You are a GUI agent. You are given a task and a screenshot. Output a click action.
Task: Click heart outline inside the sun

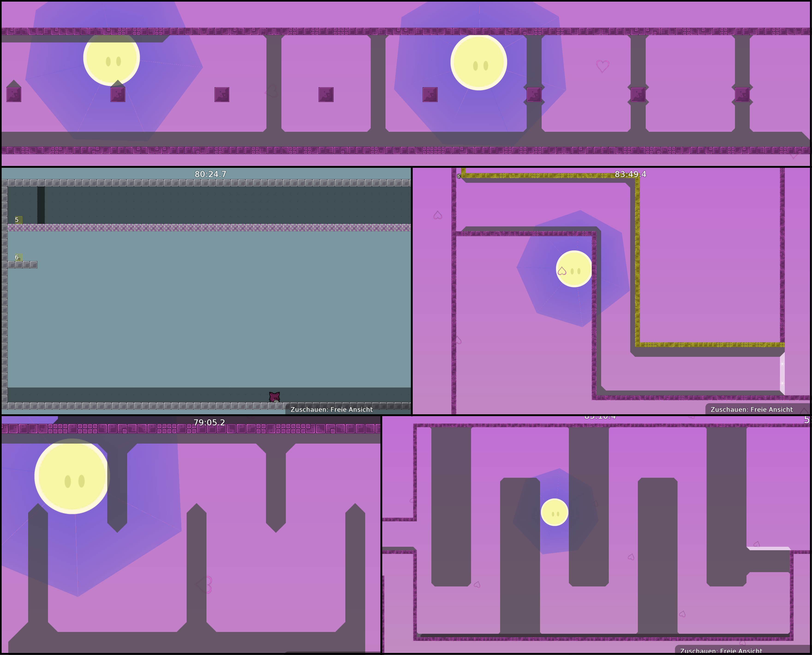pos(561,271)
